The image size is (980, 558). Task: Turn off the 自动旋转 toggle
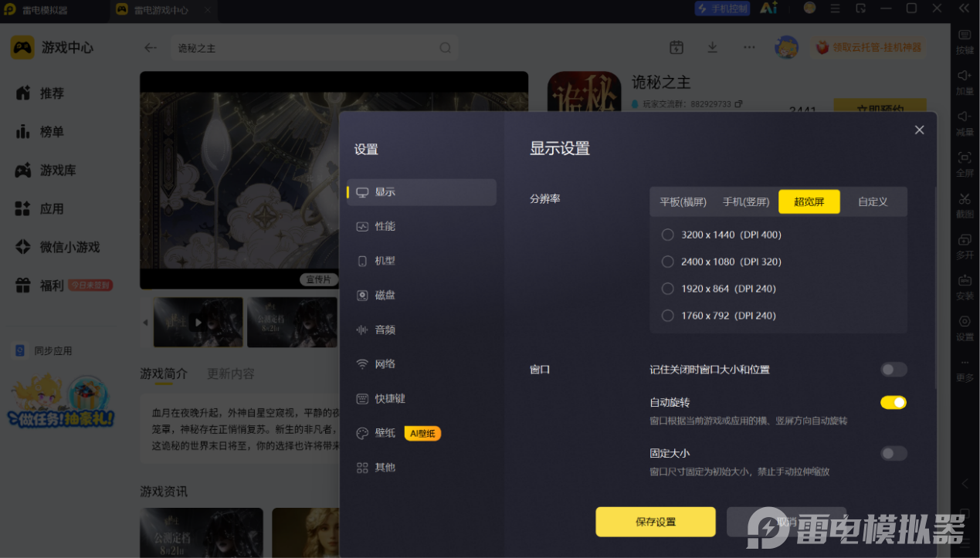tap(894, 402)
